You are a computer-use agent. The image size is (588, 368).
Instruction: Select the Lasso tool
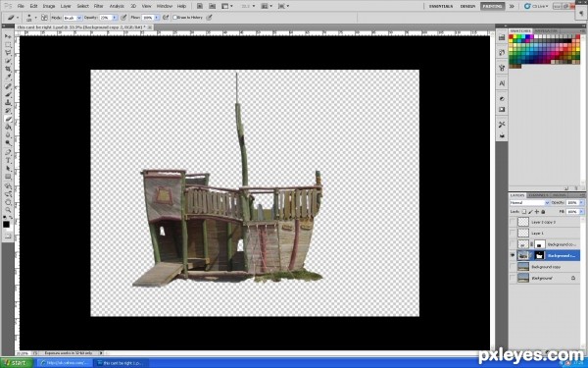coord(8,53)
